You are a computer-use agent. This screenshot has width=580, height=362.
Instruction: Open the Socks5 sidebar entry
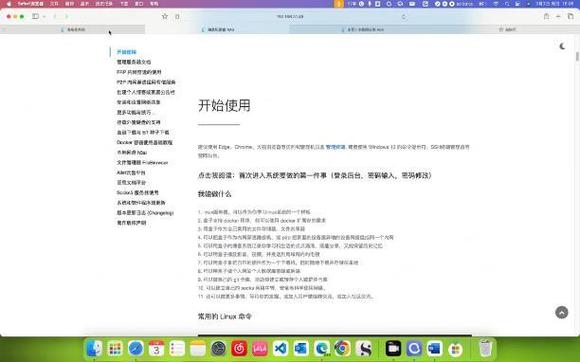click(x=138, y=192)
